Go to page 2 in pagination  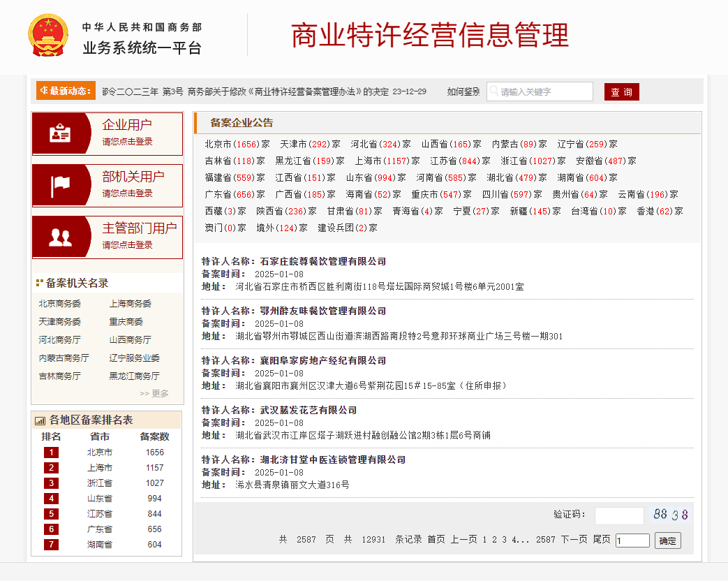494,540
